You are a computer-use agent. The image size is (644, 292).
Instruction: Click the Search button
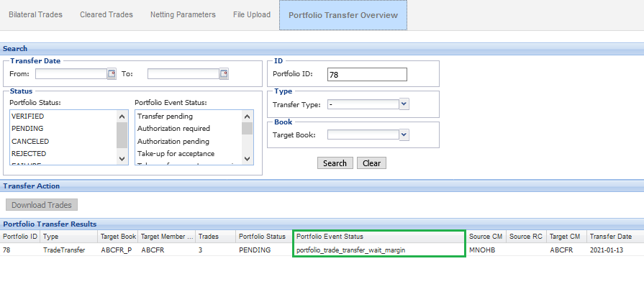coord(335,163)
